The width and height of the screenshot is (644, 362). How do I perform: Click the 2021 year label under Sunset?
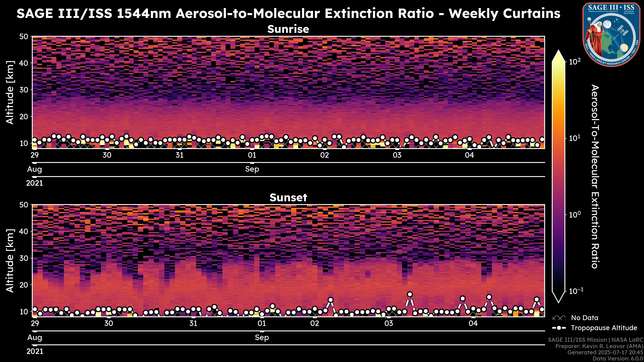(35, 351)
